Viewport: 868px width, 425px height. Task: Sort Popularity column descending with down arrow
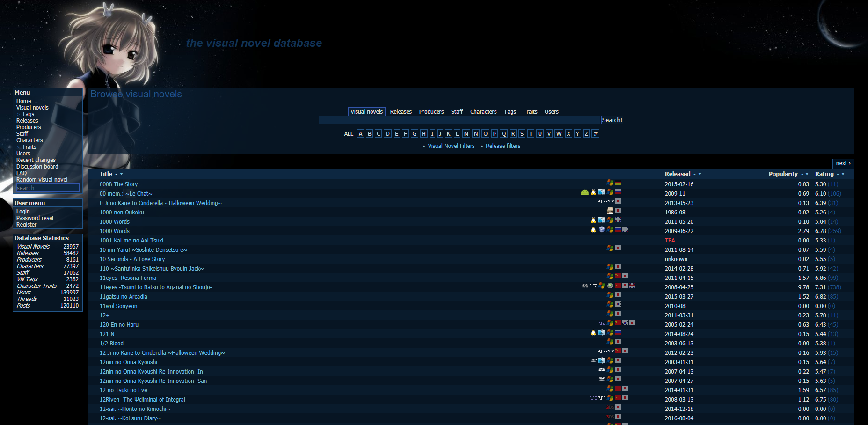[x=807, y=174]
